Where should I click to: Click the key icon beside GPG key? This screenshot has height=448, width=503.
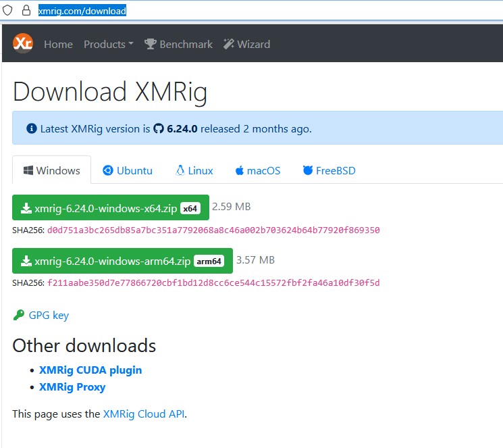pyautogui.click(x=18, y=315)
